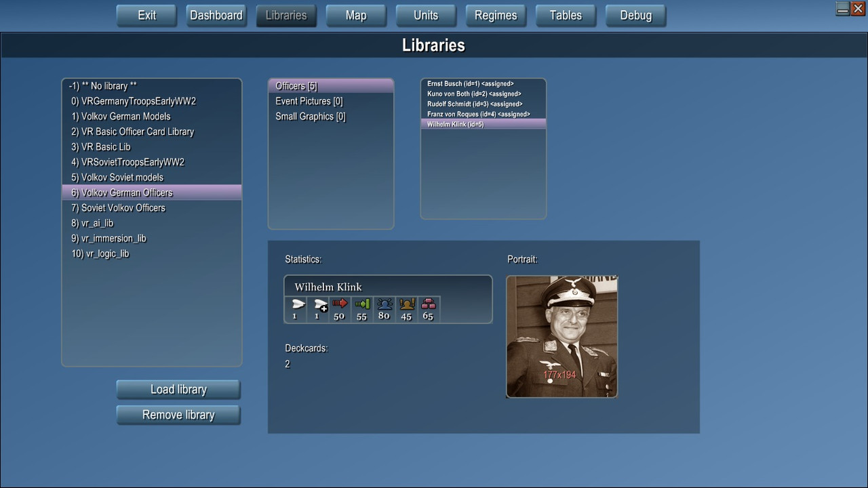Viewport: 868px width, 488px height.
Task: Select officer Kuno von Both
Action: click(484, 94)
